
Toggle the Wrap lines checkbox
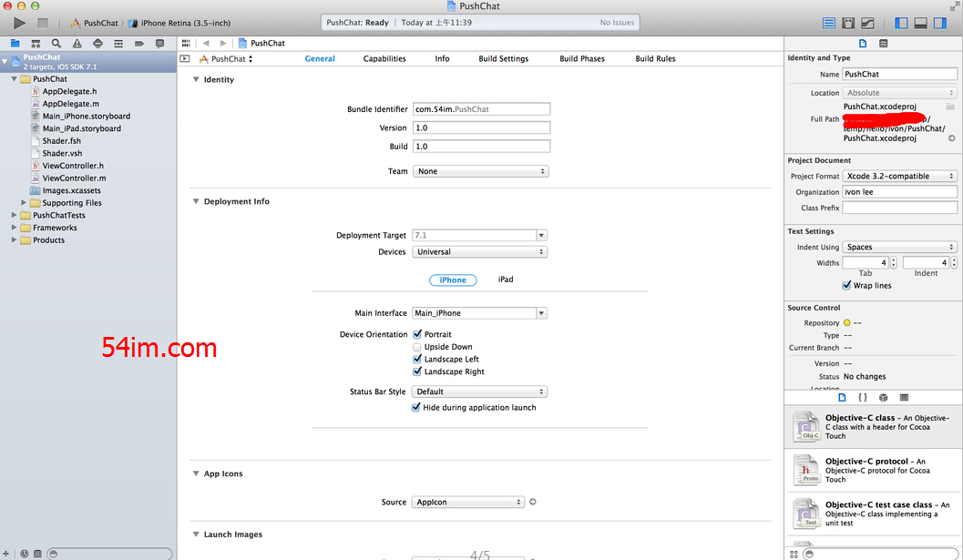coord(847,286)
